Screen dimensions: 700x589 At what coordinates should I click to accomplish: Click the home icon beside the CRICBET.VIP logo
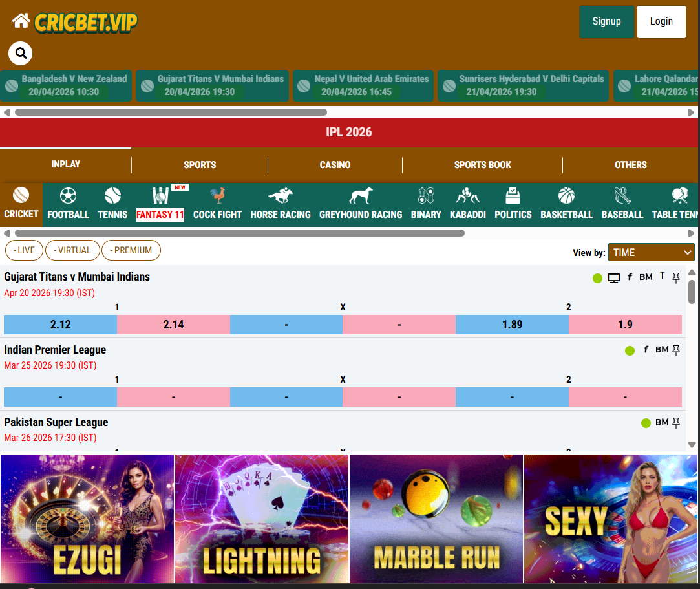pyautogui.click(x=21, y=21)
